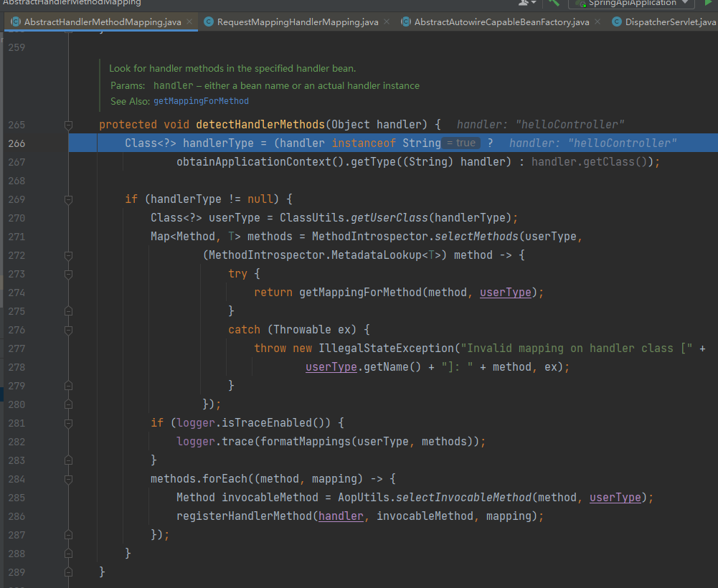
Task: Click the detectHandlerMethods method name
Action: coord(260,125)
